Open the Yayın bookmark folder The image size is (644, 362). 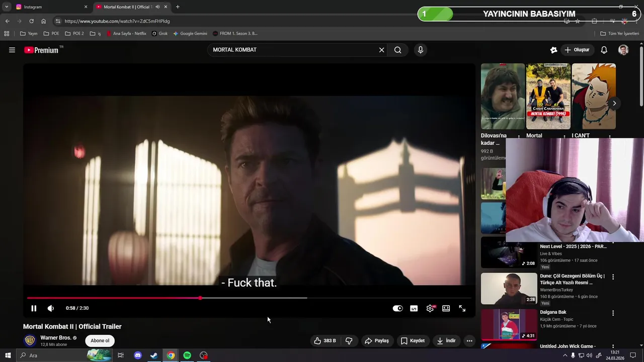click(29, 34)
